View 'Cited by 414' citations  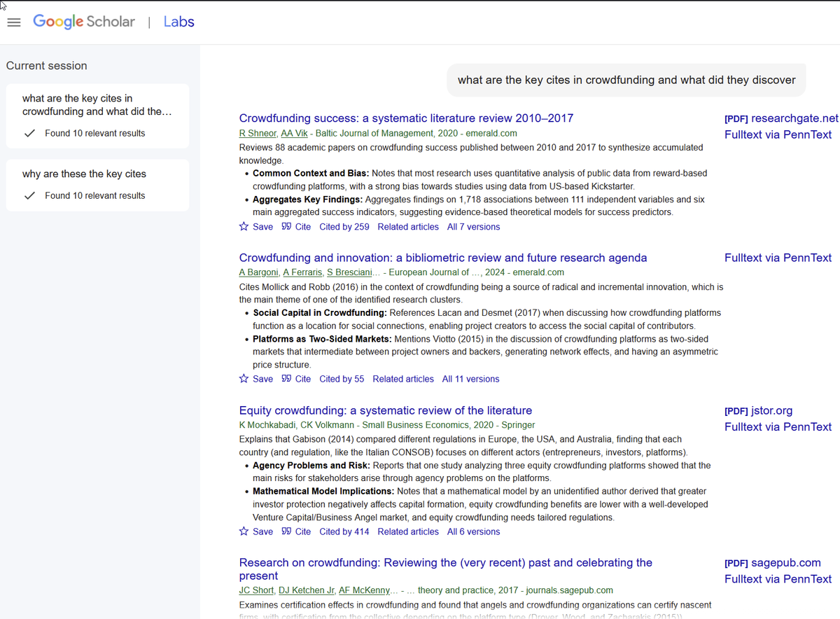click(344, 531)
